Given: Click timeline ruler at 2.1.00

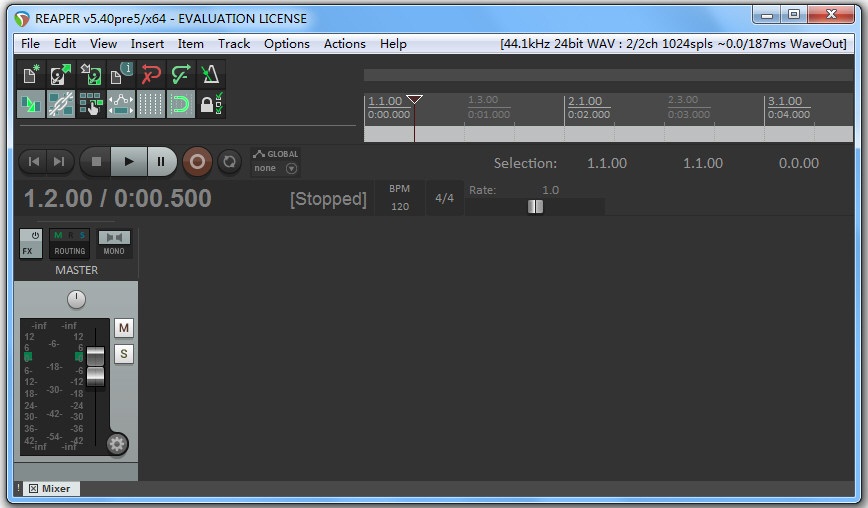Looking at the screenshot, I should 585,101.
